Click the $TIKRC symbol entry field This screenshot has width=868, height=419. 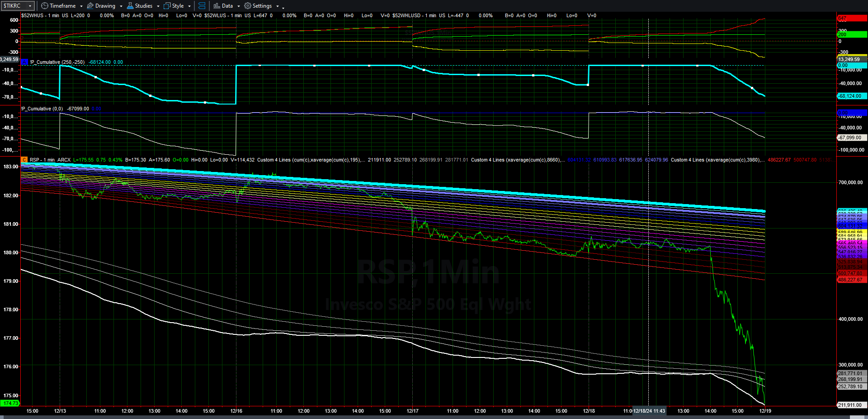tap(14, 6)
